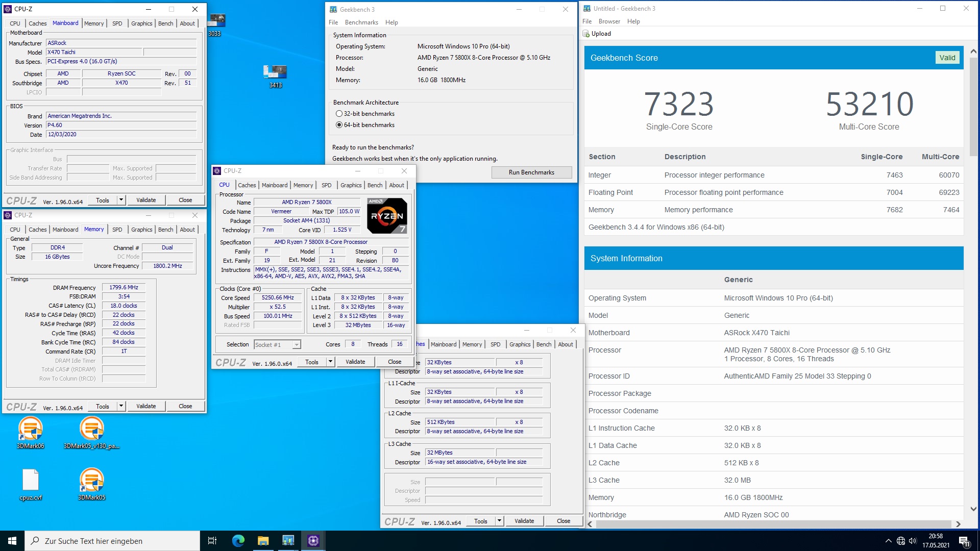
Task: Open the network icon in the tray
Action: [901, 541]
